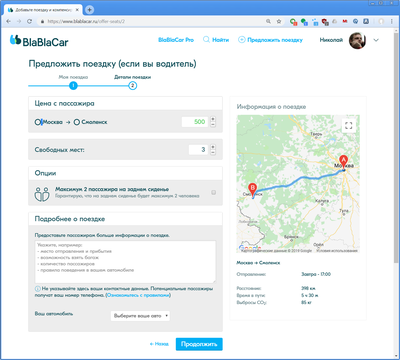Open the Chrome three-dot menu
Screen dimensions: 400x360
coord(392,21)
